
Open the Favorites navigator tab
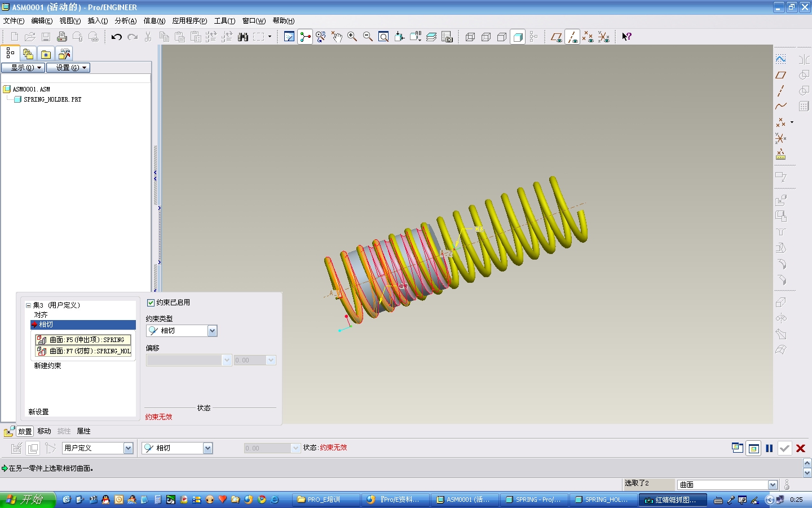(46, 54)
